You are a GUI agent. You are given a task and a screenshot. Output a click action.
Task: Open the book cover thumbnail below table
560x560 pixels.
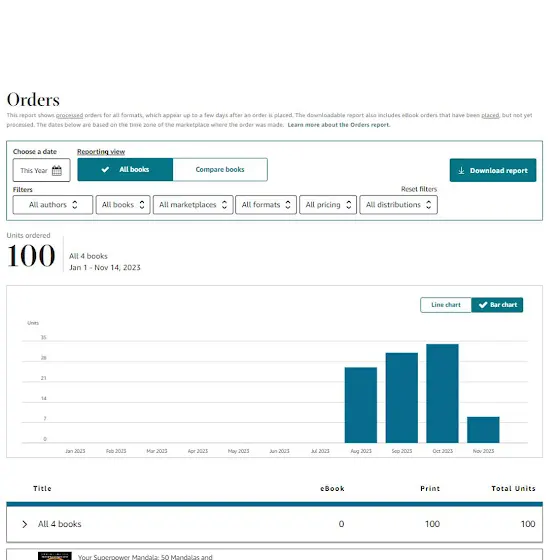pyautogui.click(x=55, y=556)
